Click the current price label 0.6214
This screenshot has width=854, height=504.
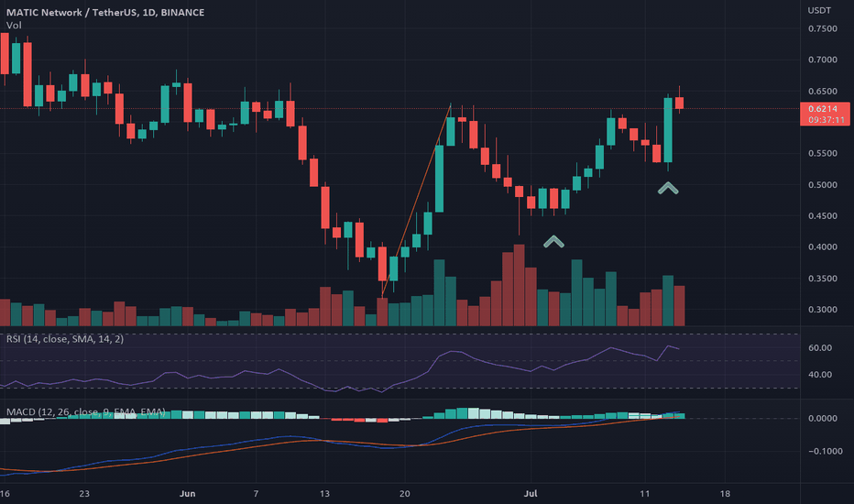pyautogui.click(x=823, y=109)
